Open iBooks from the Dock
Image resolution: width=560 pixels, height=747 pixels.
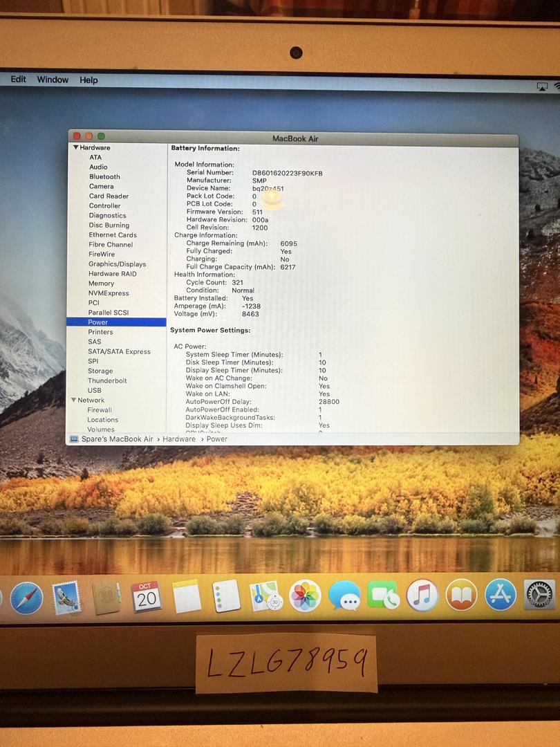461,595
